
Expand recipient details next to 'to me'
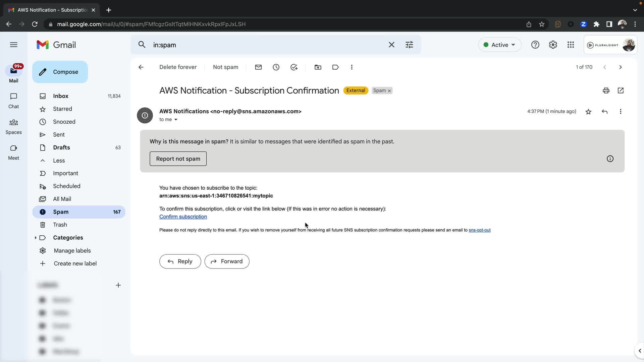coord(176,120)
